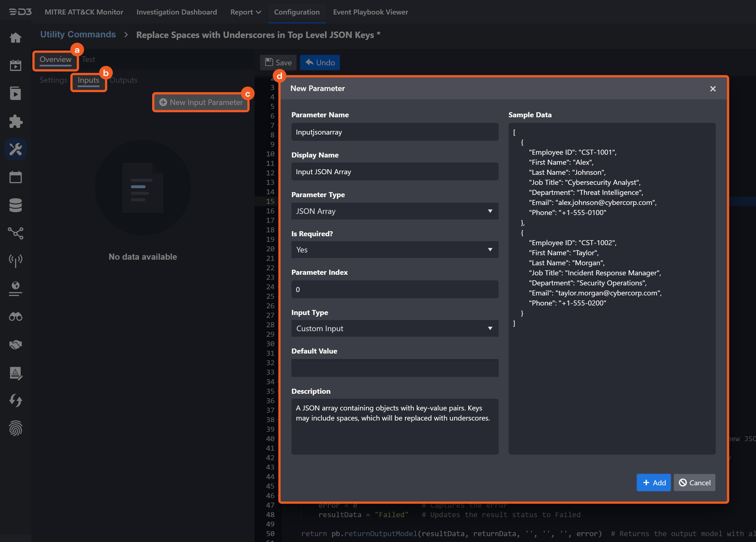Switch to the Outputs tab
The height and width of the screenshot is (542, 756).
point(123,80)
